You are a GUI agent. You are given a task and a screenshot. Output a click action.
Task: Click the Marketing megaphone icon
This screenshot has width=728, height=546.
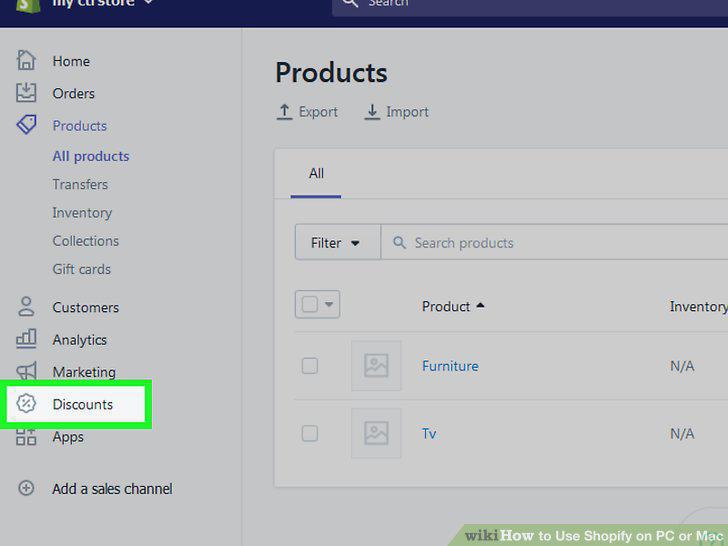click(x=26, y=371)
